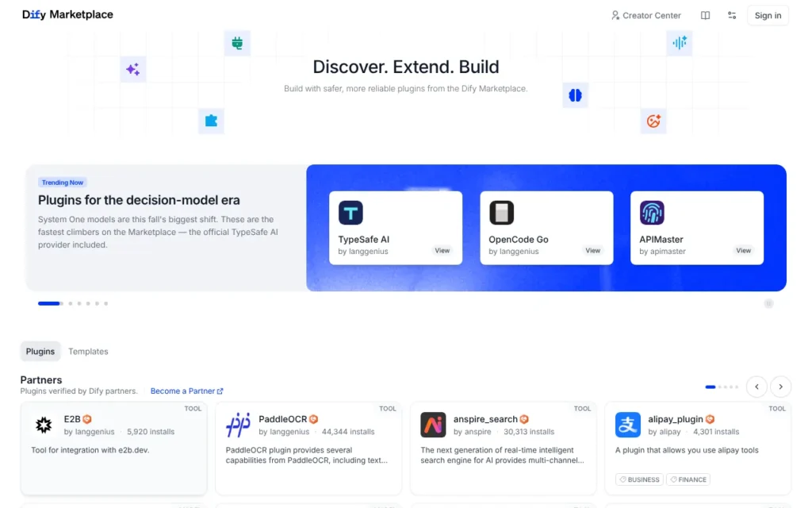Screen dimensions: 812x508
Task: Click the green plug icon in hero
Action: pyautogui.click(x=237, y=43)
